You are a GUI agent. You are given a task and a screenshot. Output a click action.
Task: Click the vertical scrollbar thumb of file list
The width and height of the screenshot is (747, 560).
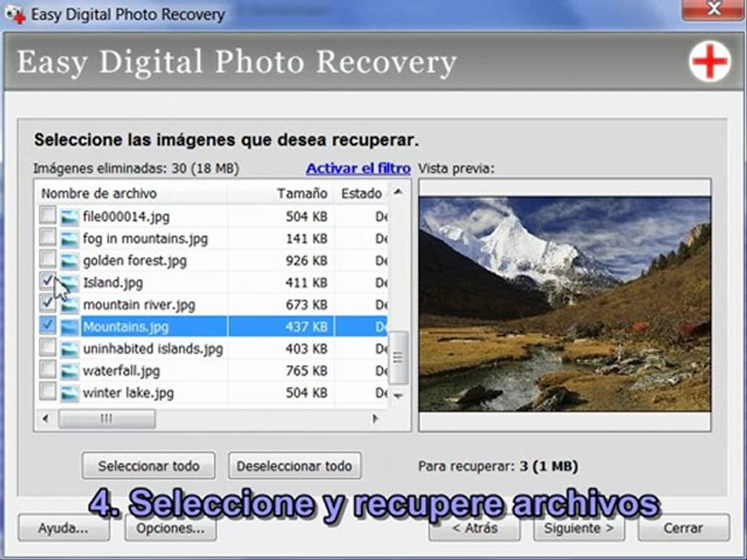(398, 357)
